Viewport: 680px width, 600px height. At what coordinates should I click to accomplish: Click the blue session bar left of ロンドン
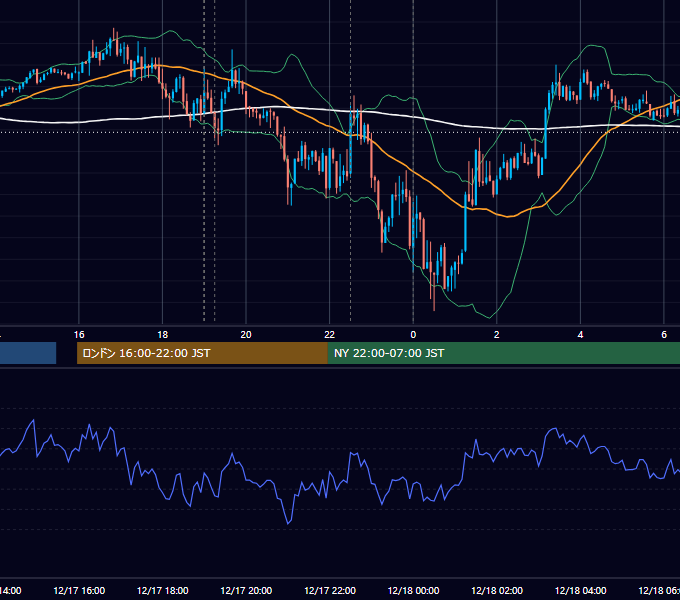pyautogui.click(x=28, y=353)
